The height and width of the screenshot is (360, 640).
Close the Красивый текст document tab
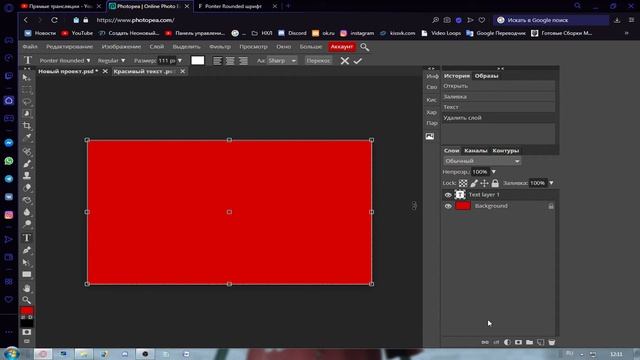tap(182, 71)
